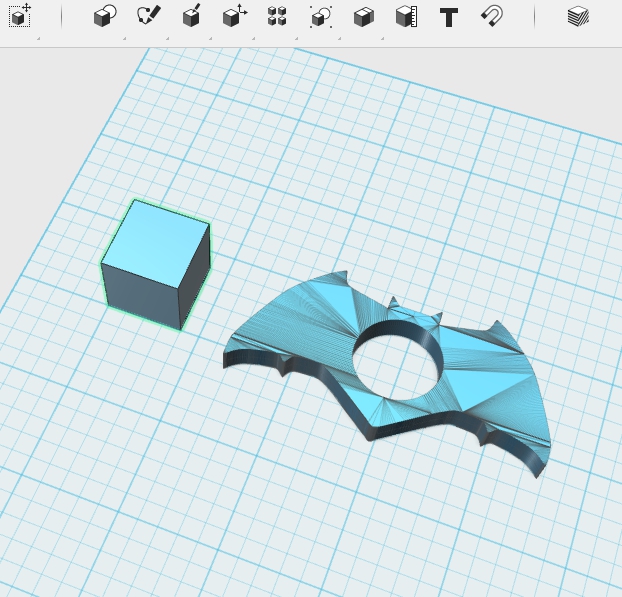Expand the Transform tool flyout arrow

tap(38, 38)
